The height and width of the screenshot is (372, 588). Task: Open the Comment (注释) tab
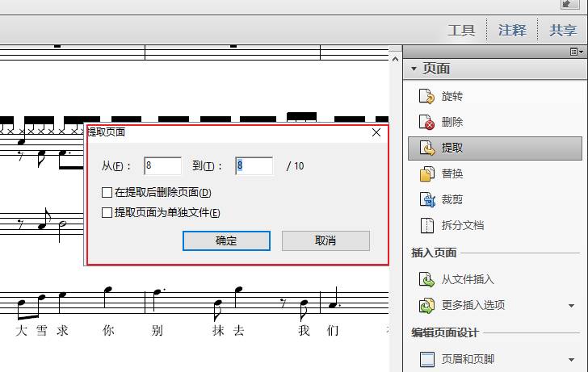pyautogui.click(x=512, y=30)
